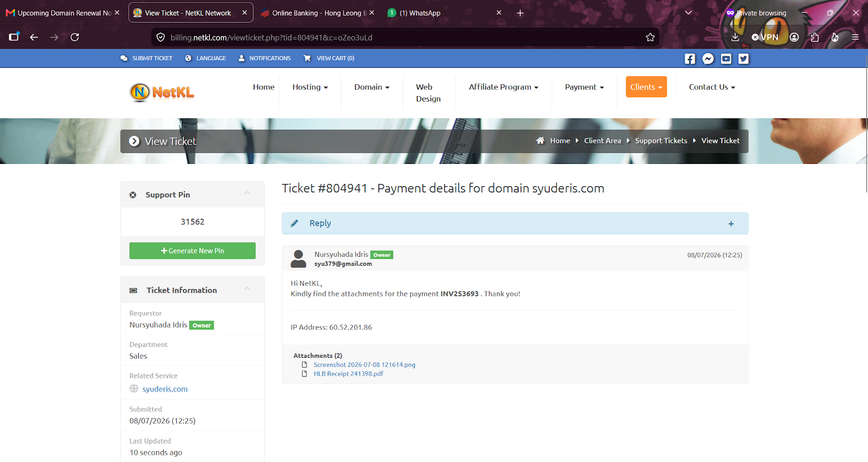868x462 pixels.
Task: Collapse the Support Pin panel
Action: point(247,193)
